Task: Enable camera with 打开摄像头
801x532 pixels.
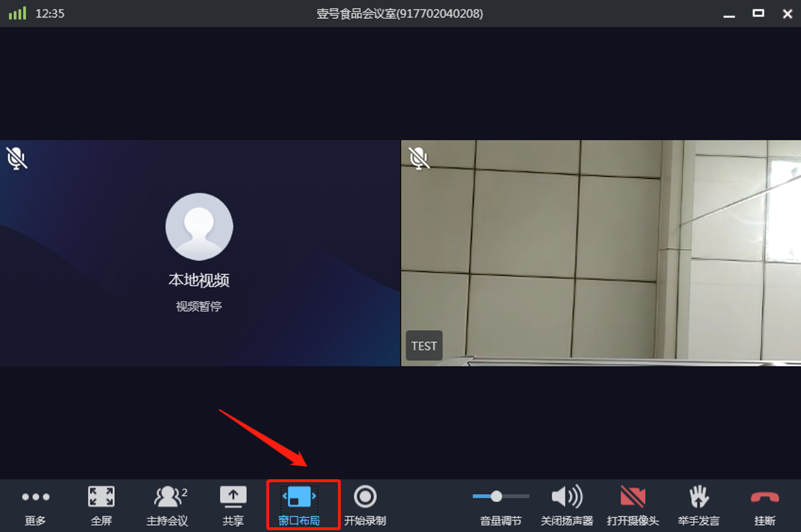Action: click(632, 504)
